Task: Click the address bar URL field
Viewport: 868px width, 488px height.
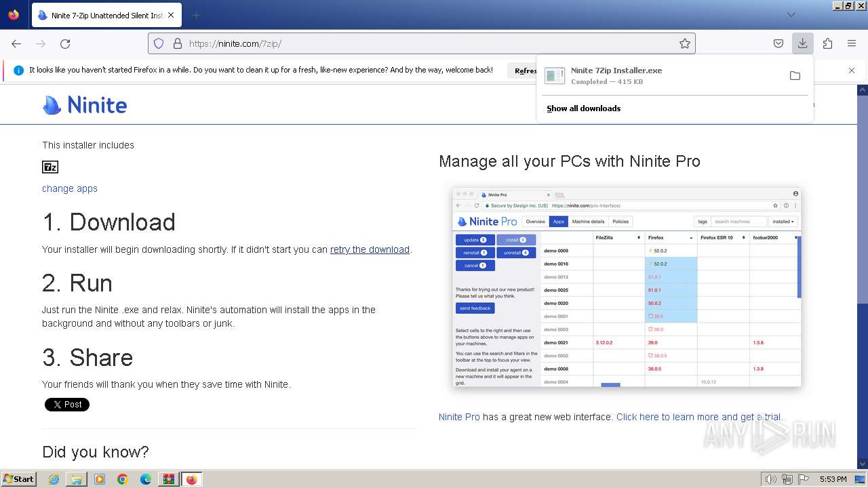Action: click(x=420, y=43)
